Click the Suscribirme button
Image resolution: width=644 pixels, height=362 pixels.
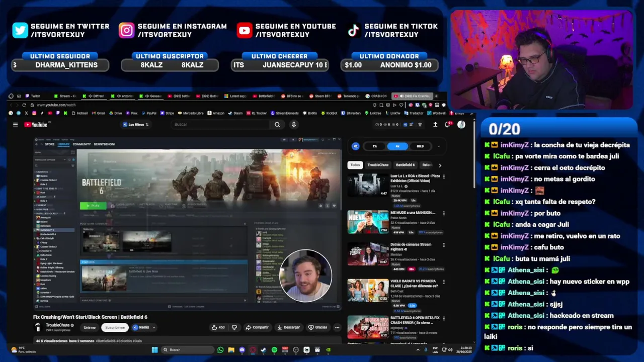pos(115,327)
